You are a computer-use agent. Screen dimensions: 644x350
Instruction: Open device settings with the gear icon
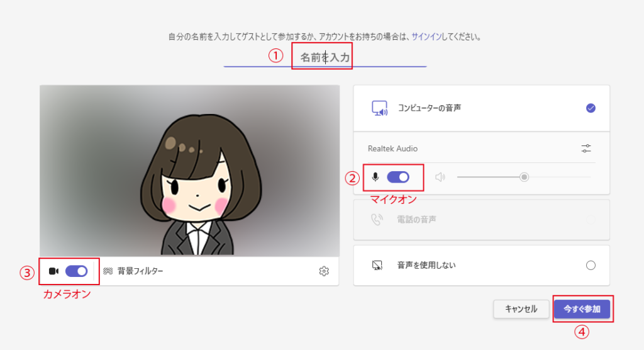point(324,271)
